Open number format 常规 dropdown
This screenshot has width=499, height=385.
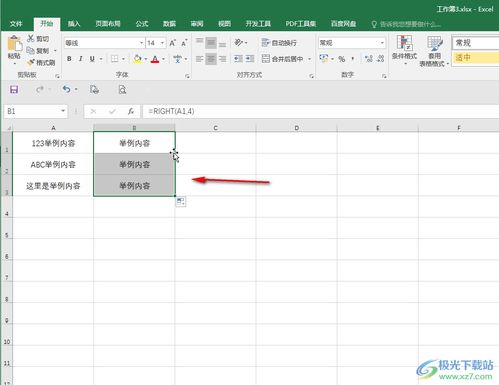click(x=382, y=43)
